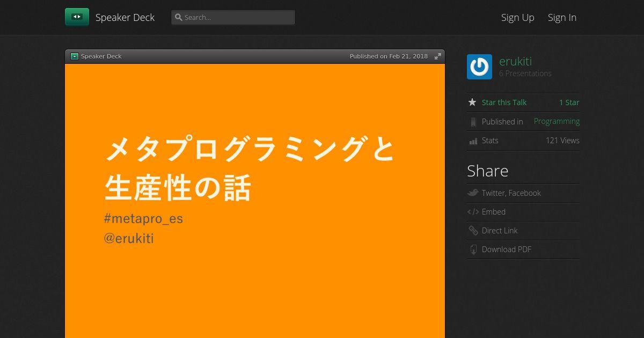Click the 121 Views value
Image resolution: width=644 pixels, height=338 pixels.
point(562,141)
